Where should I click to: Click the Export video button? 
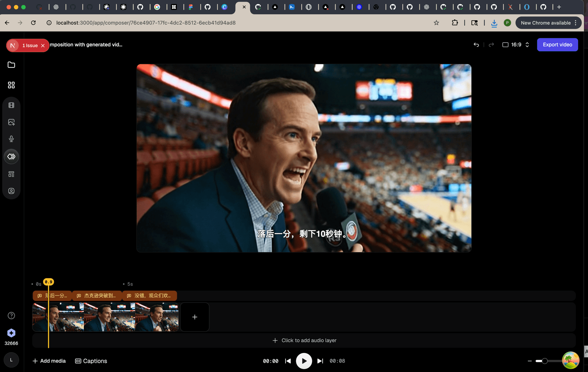point(557,44)
